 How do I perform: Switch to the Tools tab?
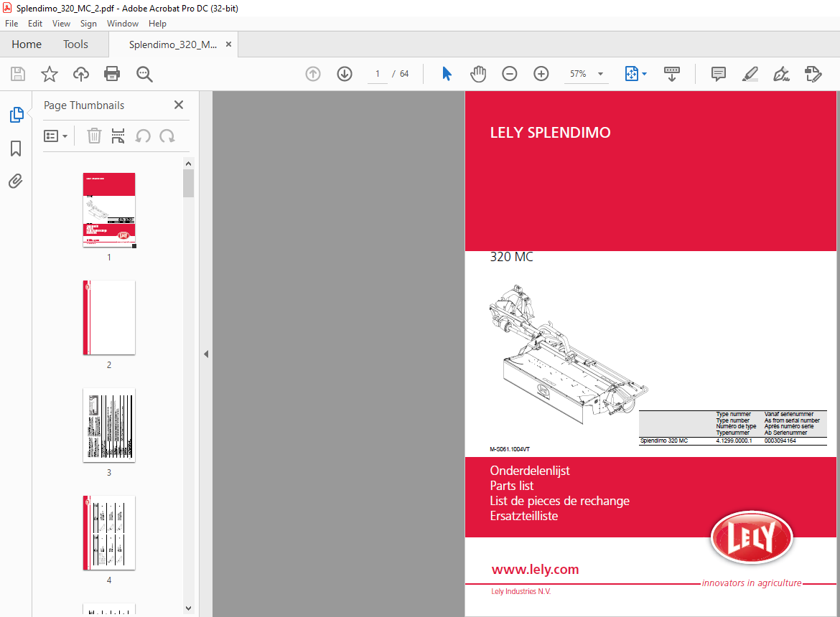pyautogui.click(x=75, y=44)
